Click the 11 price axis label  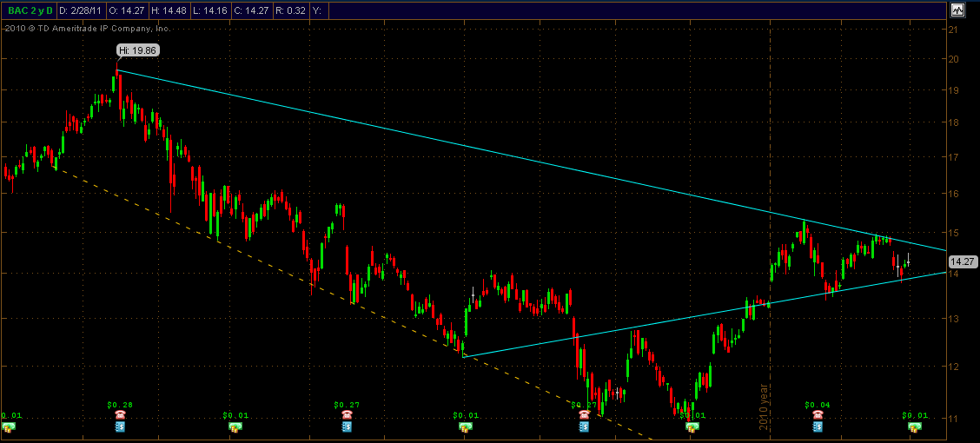tap(953, 418)
